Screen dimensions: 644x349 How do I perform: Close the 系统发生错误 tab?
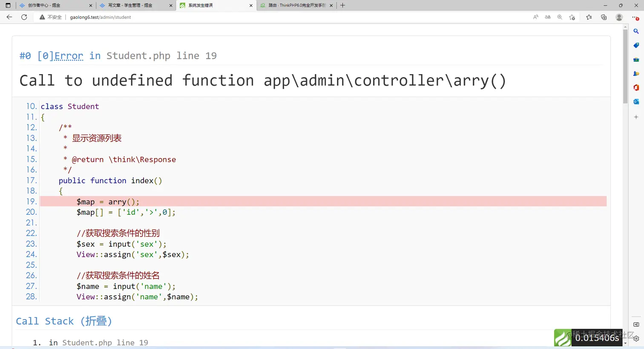(x=251, y=6)
